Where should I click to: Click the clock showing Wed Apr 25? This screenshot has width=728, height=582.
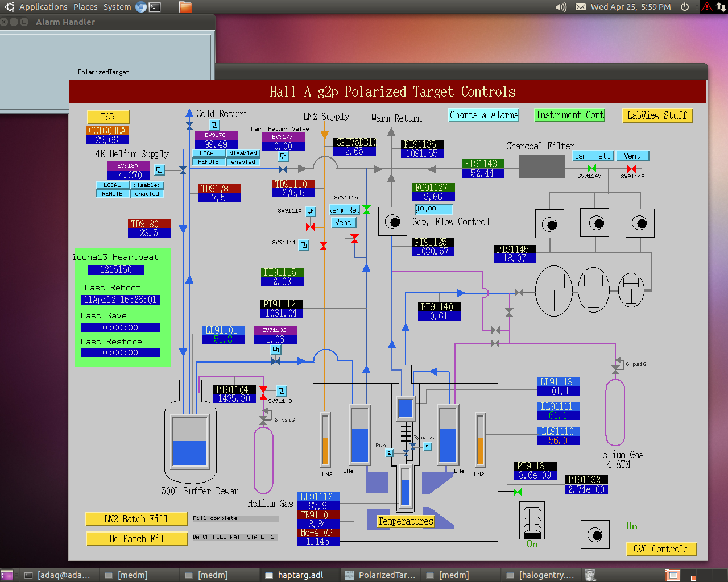(x=631, y=7)
